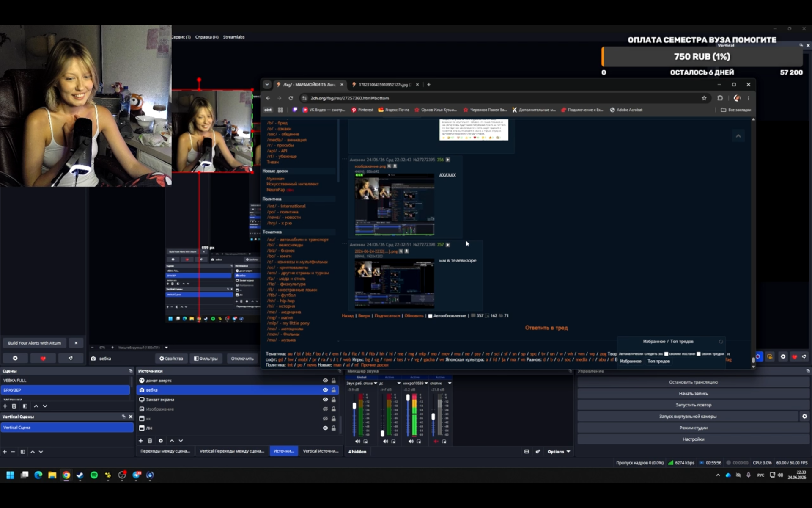Open Chrome three-dot menu
Image resolution: width=812 pixels, height=508 pixels.
pyautogui.click(x=749, y=98)
